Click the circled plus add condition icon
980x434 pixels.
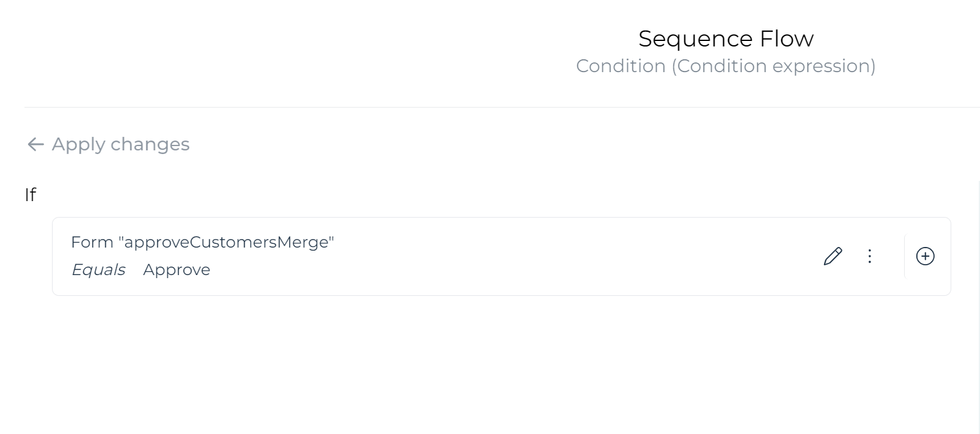[x=925, y=256]
